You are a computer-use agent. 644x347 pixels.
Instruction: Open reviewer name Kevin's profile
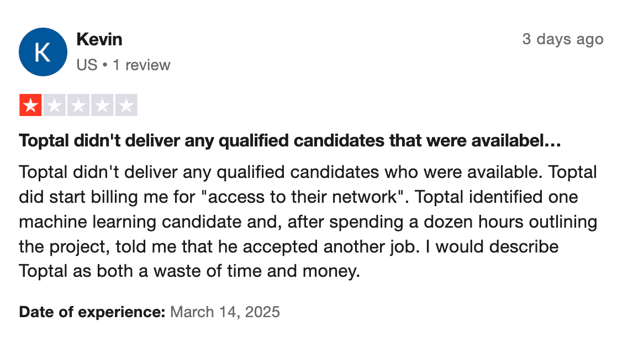99,39
